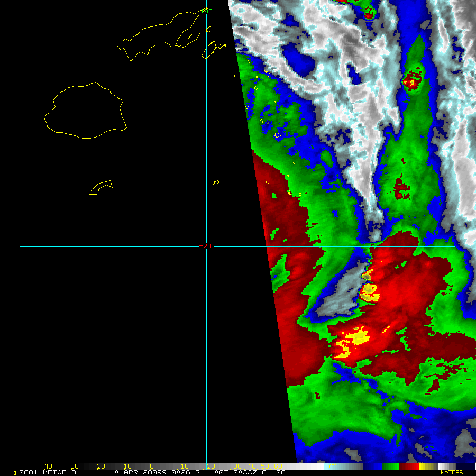The height and width of the screenshot is (476, 476).
Task: Click the red -20 latitude label
Action: pyautogui.click(x=205, y=246)
